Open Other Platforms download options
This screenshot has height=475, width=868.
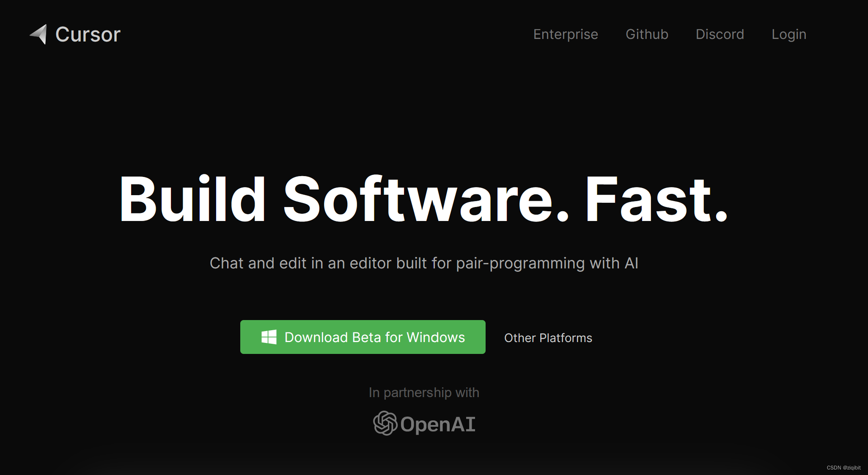click(x=548, y=338)
